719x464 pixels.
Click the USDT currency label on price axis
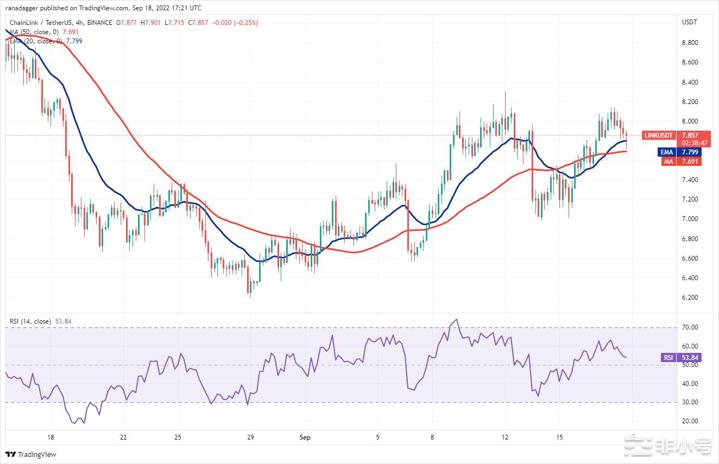(x=689, y=21)
